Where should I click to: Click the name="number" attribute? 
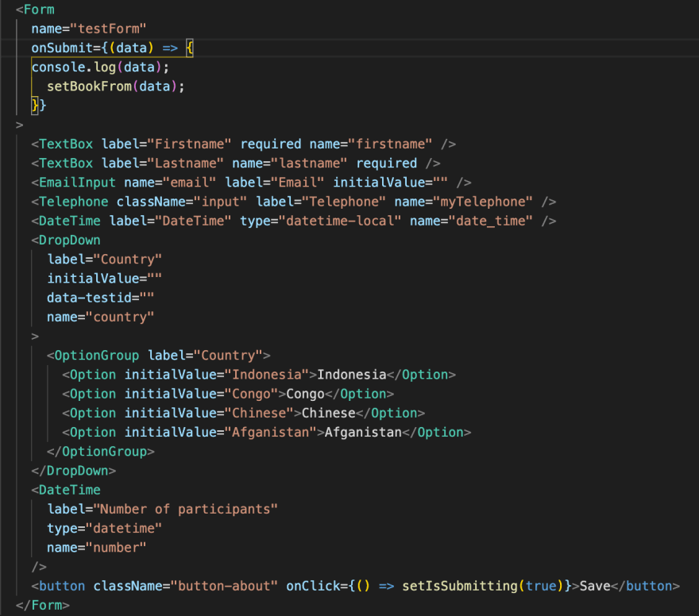click(x=97, y=547)
